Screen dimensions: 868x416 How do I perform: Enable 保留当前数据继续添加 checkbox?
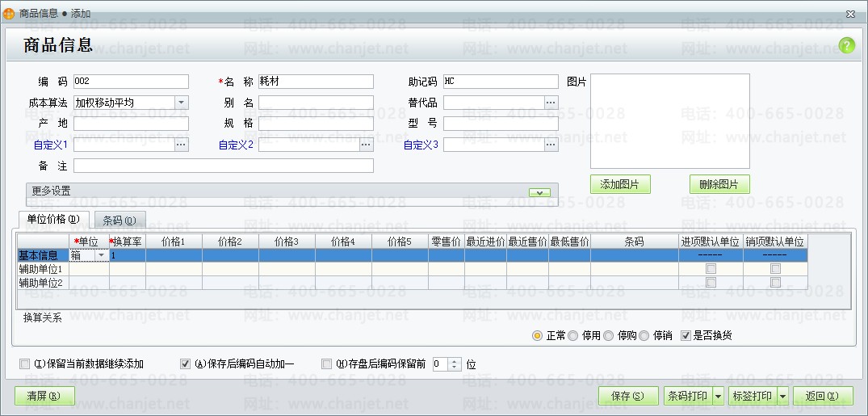tap(24, 364)
